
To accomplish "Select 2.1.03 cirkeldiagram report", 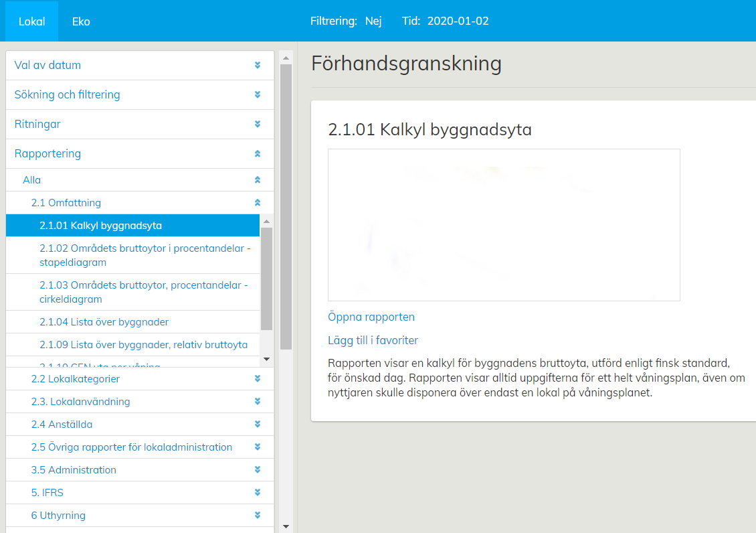I will pos(143,292).
